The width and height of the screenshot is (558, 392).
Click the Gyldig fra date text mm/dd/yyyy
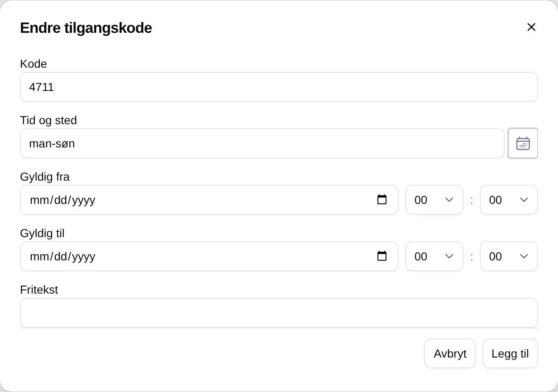[63, 200]
